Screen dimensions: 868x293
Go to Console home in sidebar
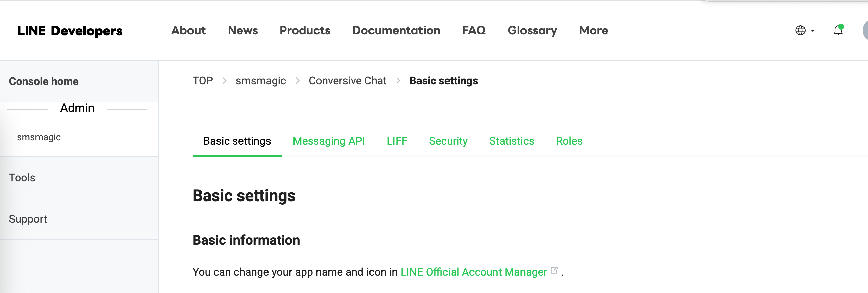coord(79,81)
